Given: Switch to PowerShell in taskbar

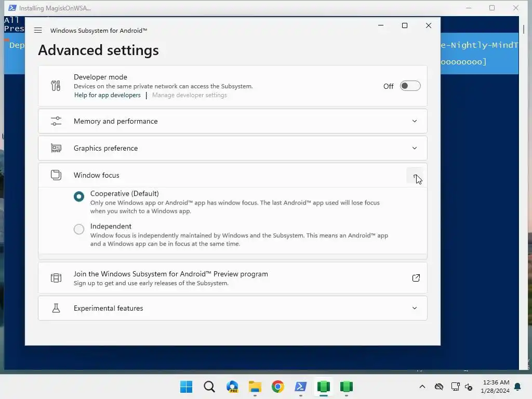Looking at the screenshot, I should point(301,387).
